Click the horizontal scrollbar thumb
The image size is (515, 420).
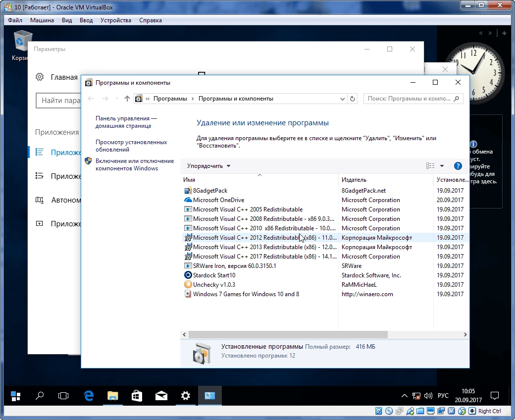coord(288,334)
